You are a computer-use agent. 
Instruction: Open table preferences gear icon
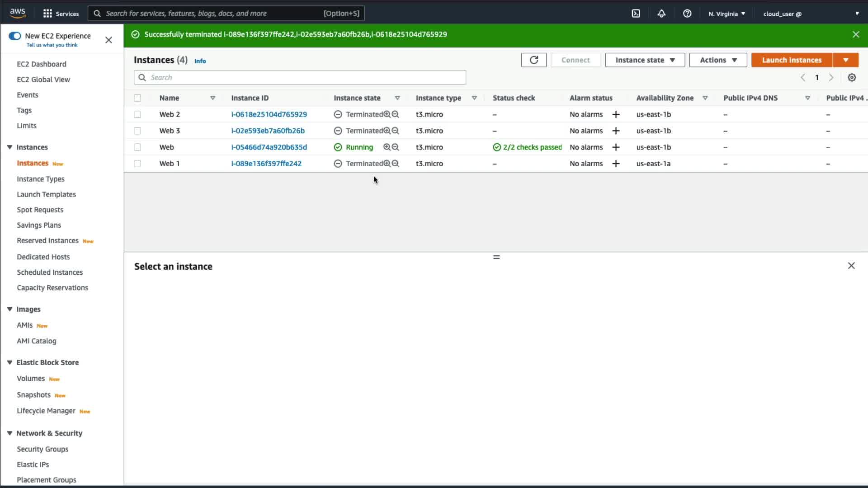852,78
